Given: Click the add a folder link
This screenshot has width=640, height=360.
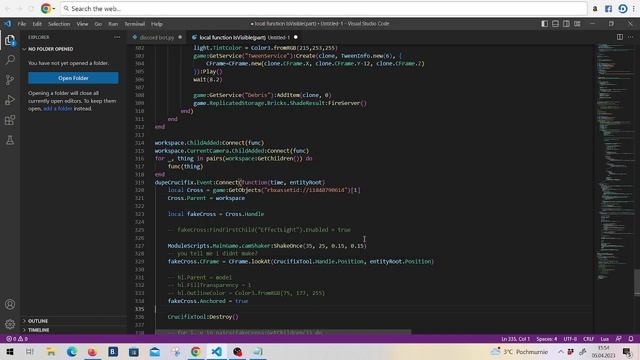Looking at the screenshot, I should [58, 109].
